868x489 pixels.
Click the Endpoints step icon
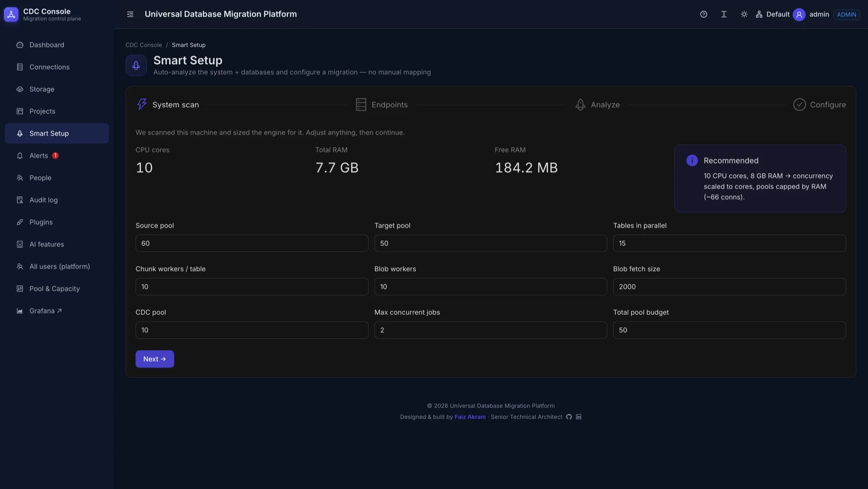(361, 105)
